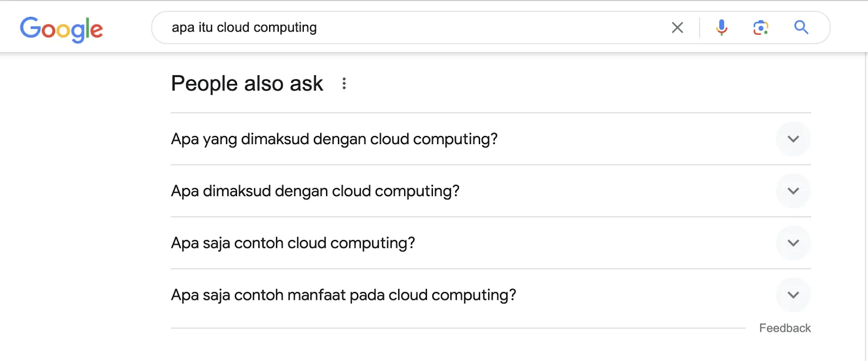868x361 pixels.
Task: Click the Google logo
Action: [61, 29]
